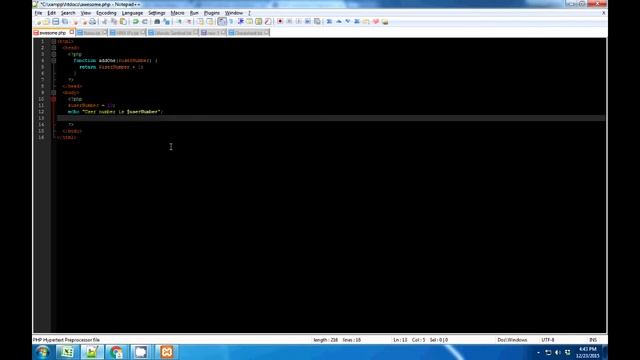Collapse the function fold on line 4
Viewport: 640px width, 360px height.
tap(53, 60)
